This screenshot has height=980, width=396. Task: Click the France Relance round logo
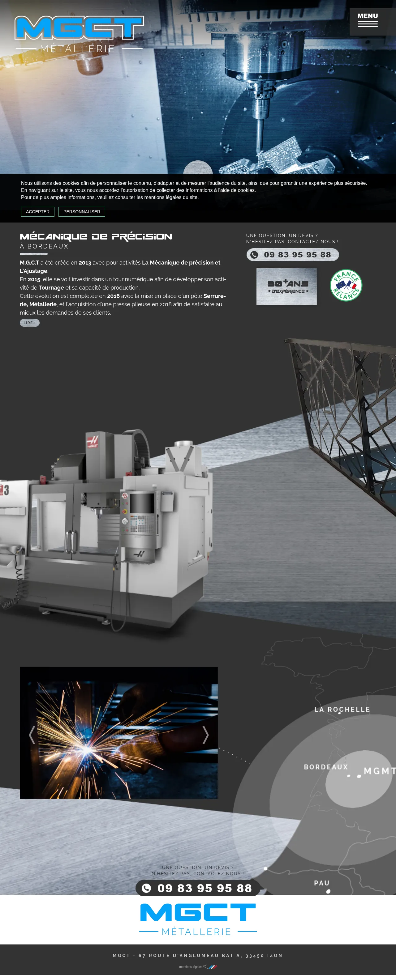pos(346,285)
